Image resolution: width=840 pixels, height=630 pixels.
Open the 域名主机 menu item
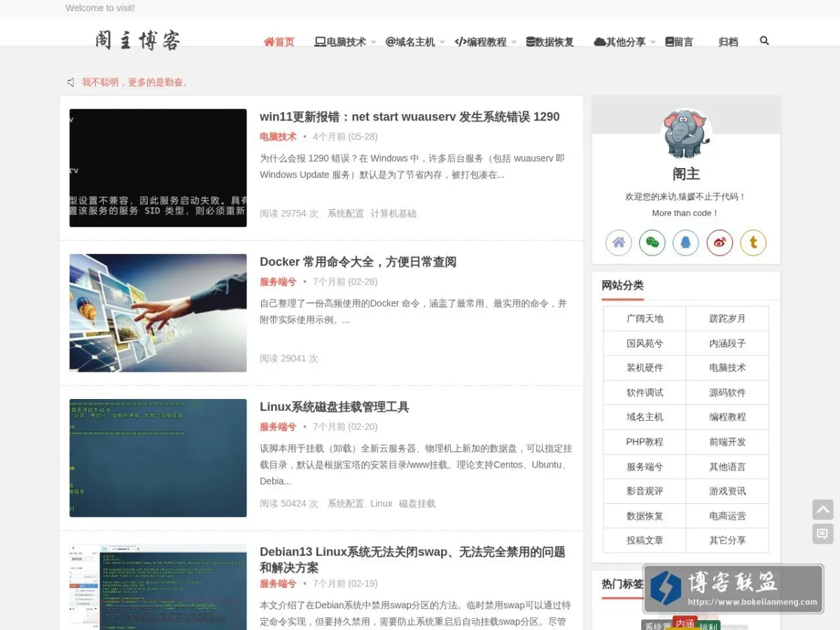(410, 42)
